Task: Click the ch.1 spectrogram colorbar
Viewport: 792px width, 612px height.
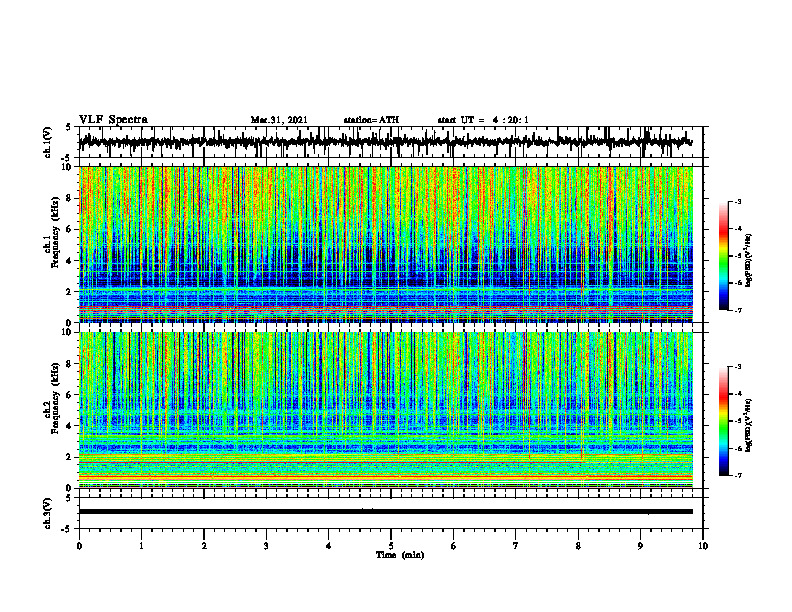Action: [x=723, y=256]
